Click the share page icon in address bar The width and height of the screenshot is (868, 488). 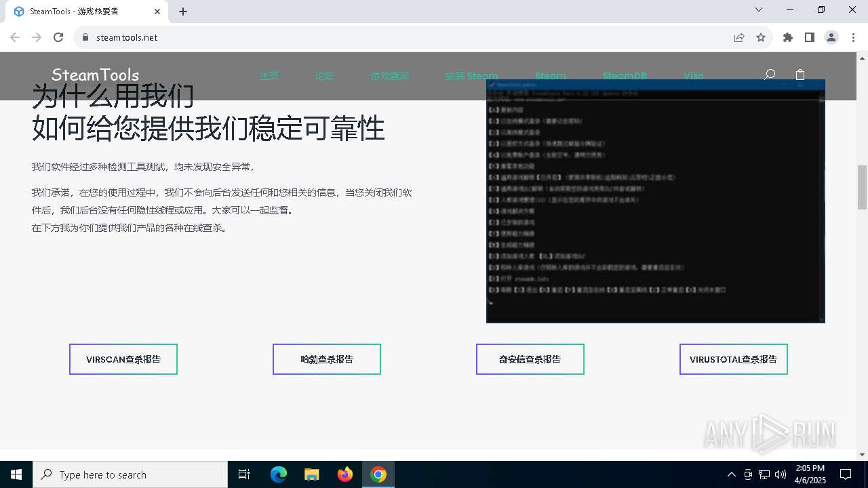pyautogui.click(x=739, y=37)
